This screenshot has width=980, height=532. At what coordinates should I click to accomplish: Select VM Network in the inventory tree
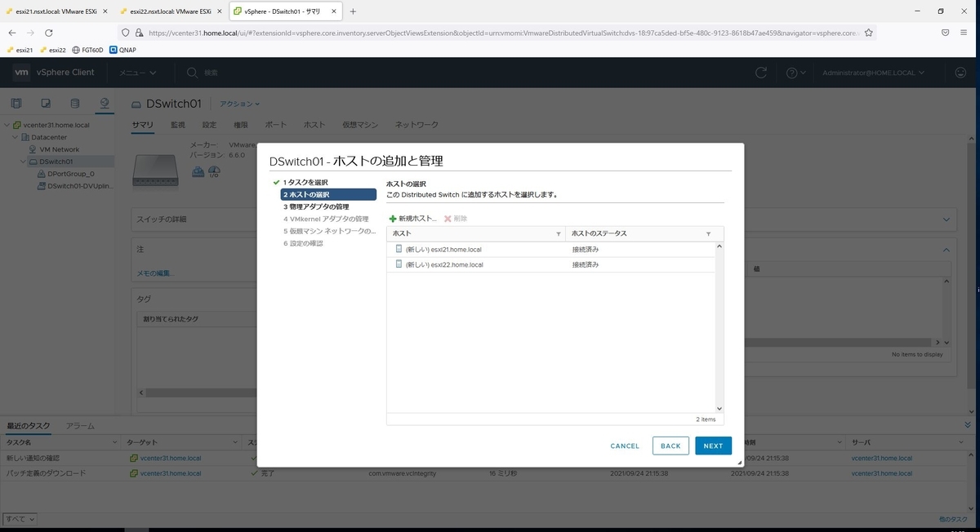tap(60, 149)
